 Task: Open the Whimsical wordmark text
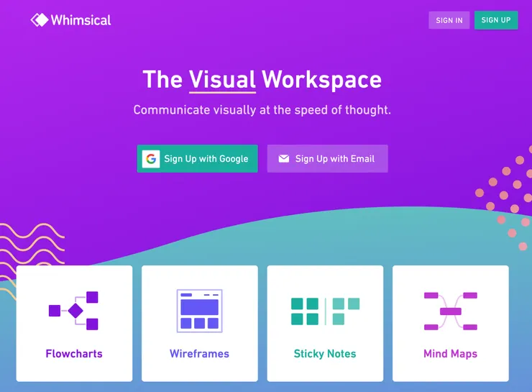[x=81, y=20]
